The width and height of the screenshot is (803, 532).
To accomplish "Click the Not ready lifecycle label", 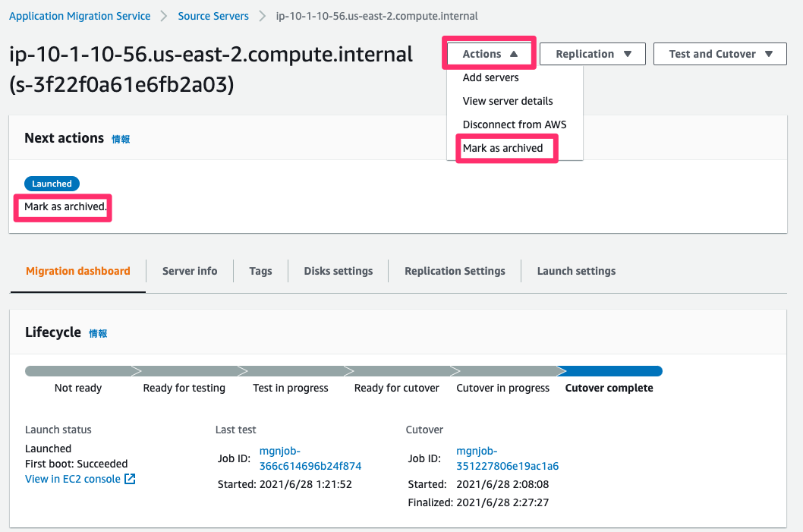I will 78,388.
